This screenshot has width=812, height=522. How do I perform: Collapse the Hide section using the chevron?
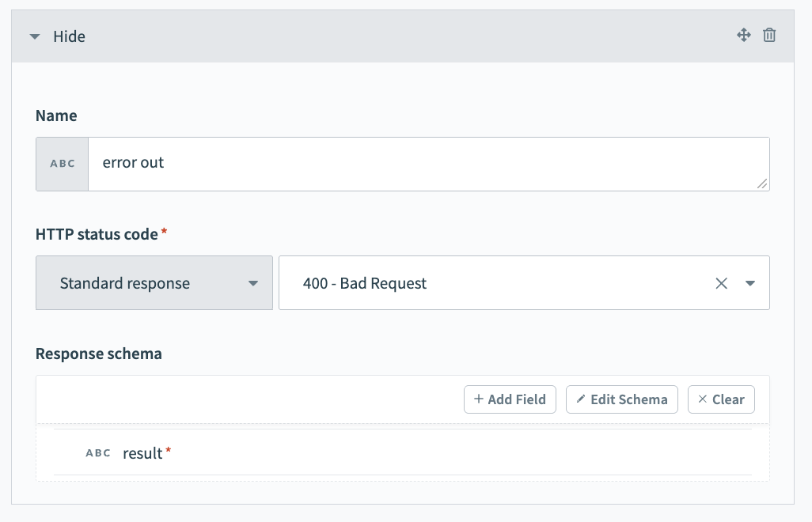(34, 36)
